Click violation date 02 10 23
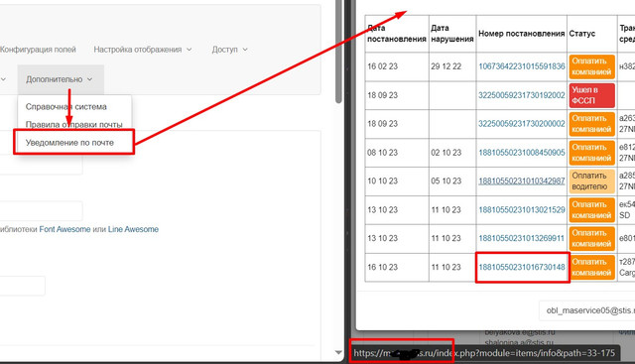The image size is (635, 364). pyautogui.click(x=446, y=153)
